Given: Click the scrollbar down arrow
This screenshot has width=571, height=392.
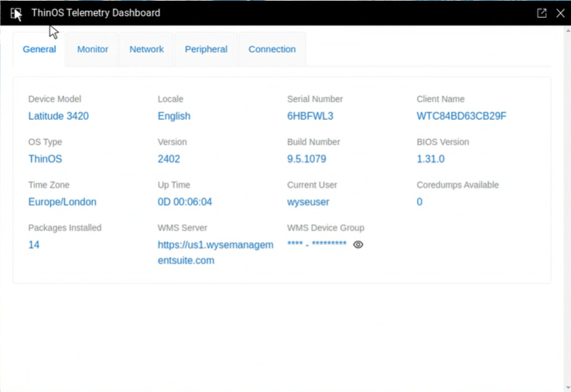Looking at the screenshot, I should 567,387.
